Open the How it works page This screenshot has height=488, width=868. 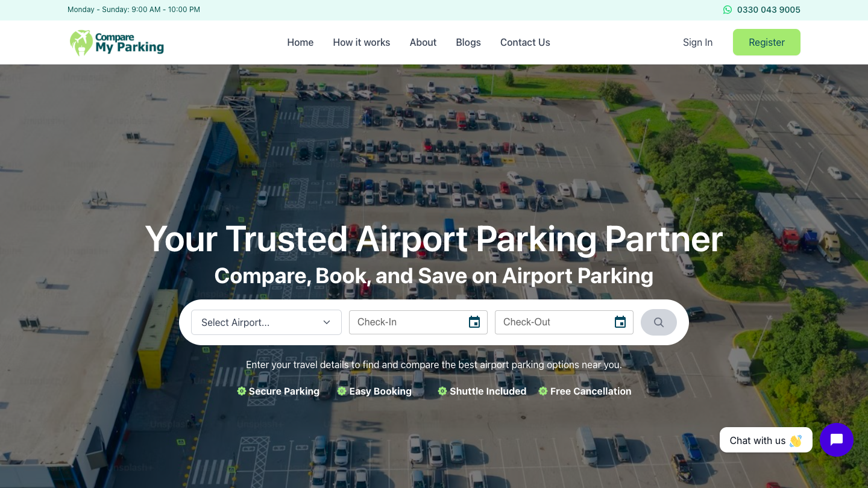point(362,42)
